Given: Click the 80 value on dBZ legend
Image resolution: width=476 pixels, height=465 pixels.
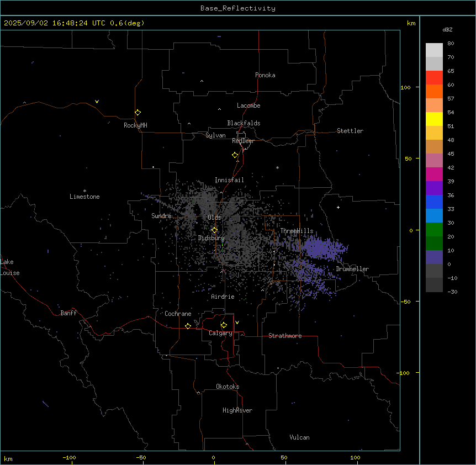Looking at the screenshot, I should click(451, 44).
